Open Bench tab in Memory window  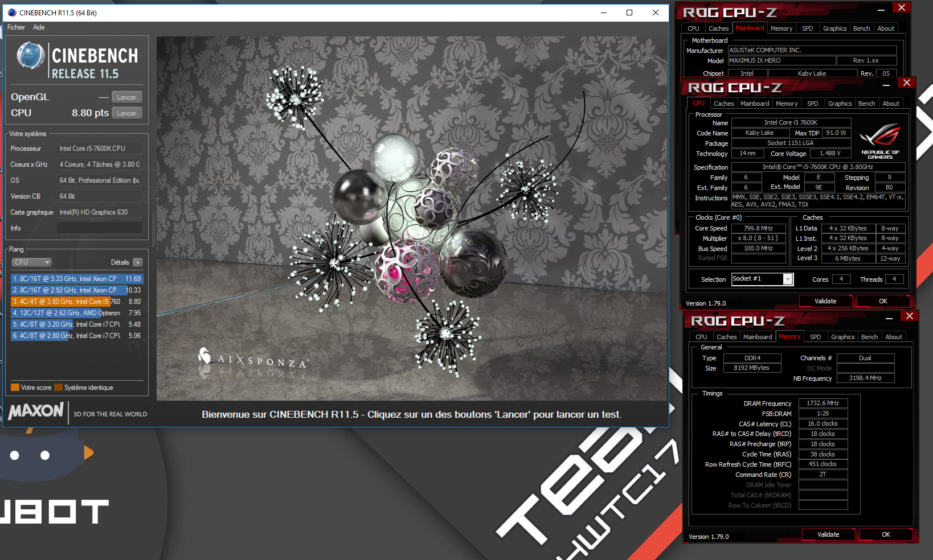click(x=870, y=337)
